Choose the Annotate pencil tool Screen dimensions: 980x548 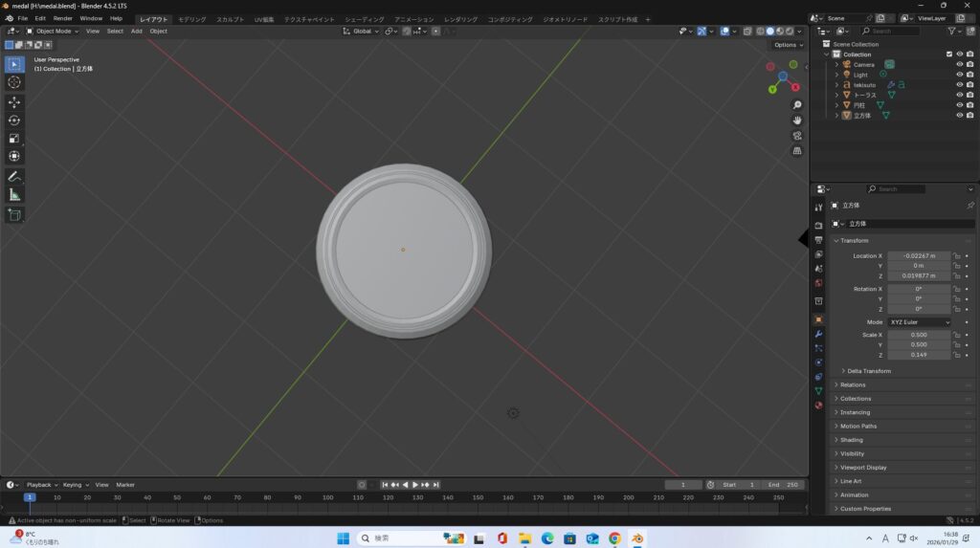click(x=14, y=177)
